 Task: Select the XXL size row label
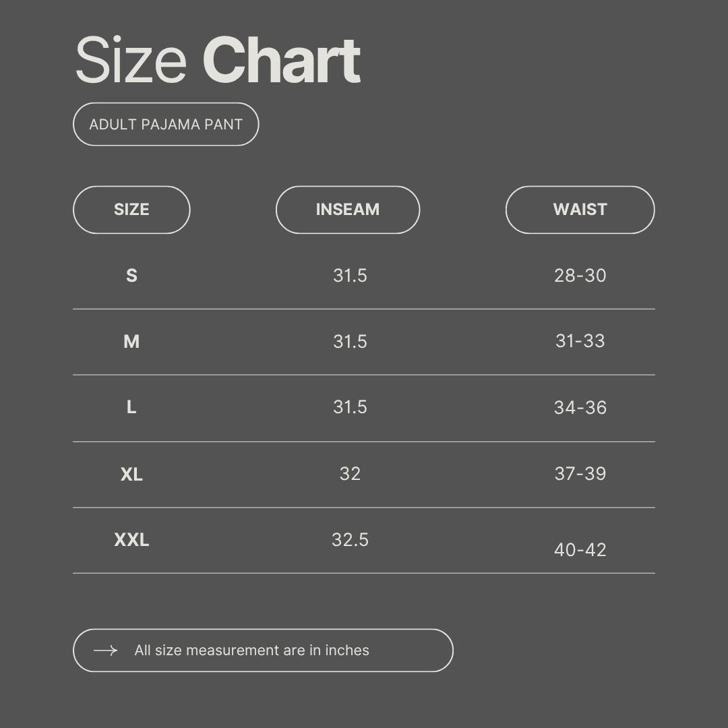tap(131, 540)
